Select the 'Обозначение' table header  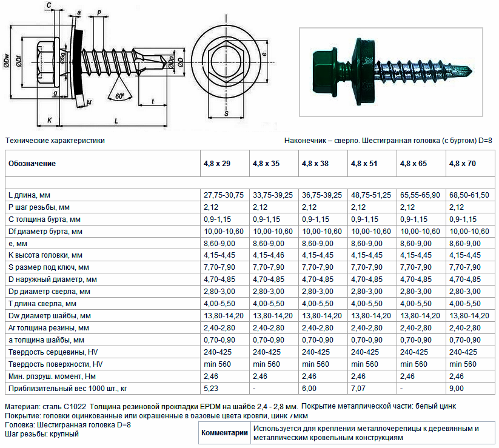pyautogui.click(x=32, y=164)
